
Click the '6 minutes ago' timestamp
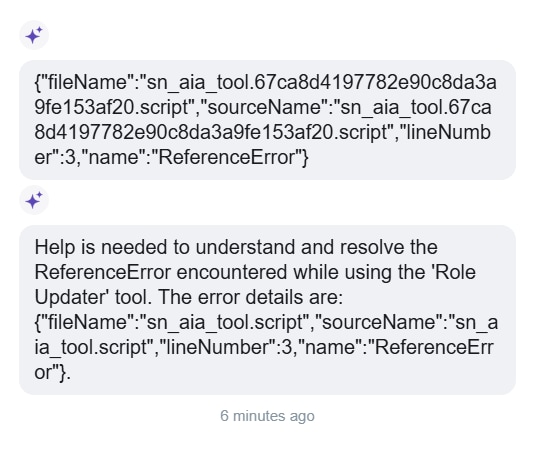coord(267,416)
